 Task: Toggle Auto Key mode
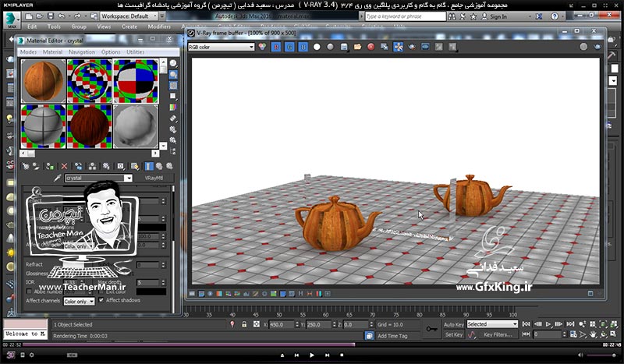pyautogui.click(x=453, y=324)
